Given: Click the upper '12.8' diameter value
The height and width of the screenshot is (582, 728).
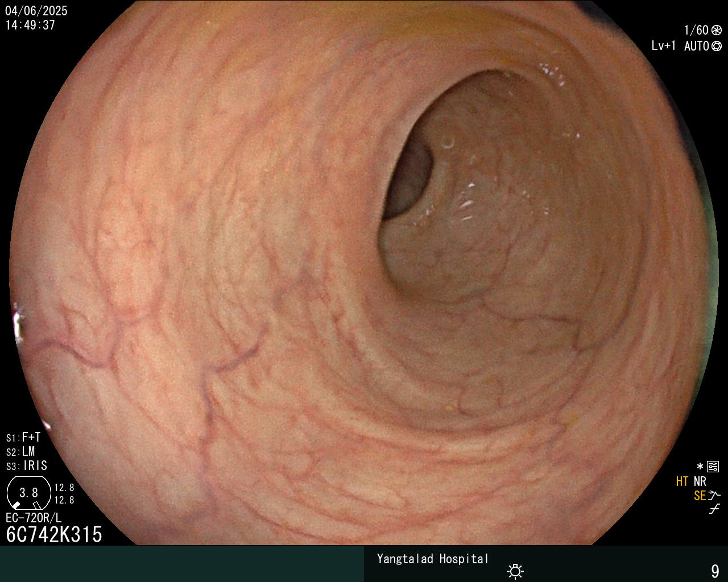Looking at the screenshot, I should click(x=64, y=488).
